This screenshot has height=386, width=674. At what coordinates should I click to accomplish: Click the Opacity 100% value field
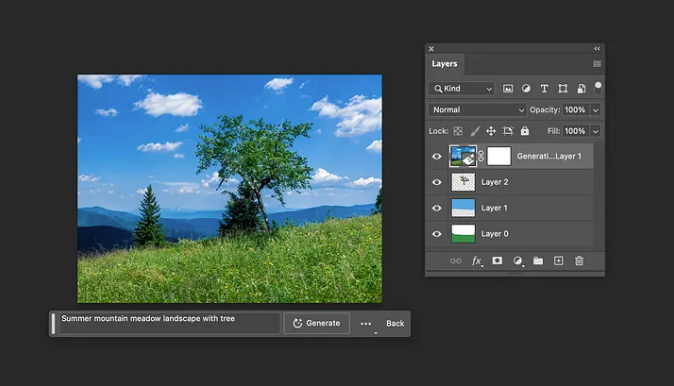[x=576, y=110]
